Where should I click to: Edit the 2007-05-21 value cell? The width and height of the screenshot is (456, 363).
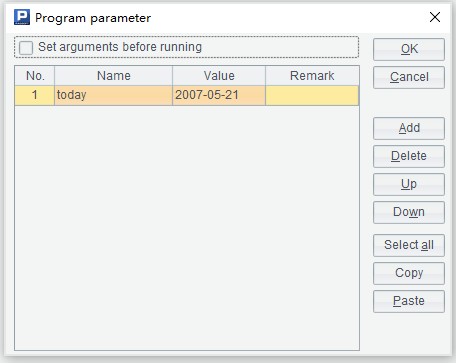[x=219, y=95]
